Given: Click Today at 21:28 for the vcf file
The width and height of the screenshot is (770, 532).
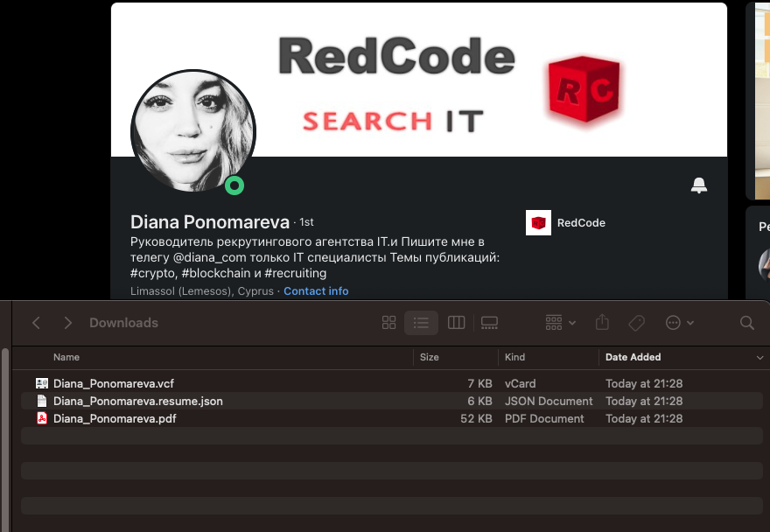Looking at the screenshot, I should point(644,383).
